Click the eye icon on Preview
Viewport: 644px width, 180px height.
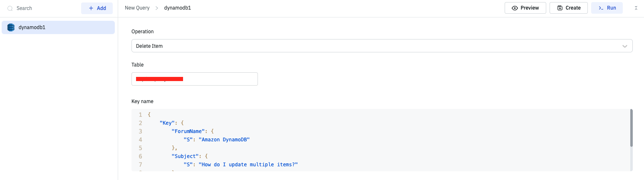(515, 8)
